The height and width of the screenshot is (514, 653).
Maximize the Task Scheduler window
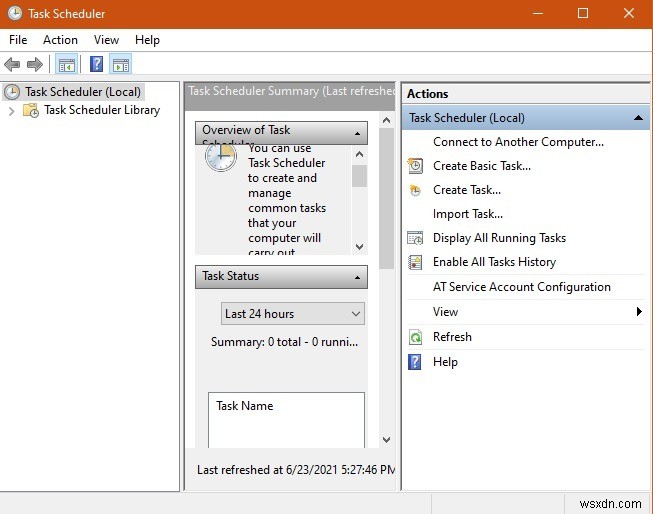pyautogui.click(x=583, y=13)
